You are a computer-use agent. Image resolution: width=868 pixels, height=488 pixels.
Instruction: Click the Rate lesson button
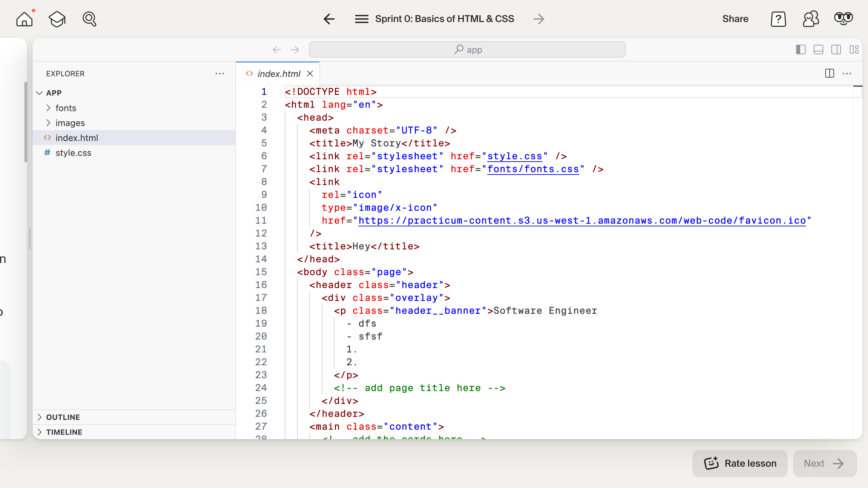(x=740, y=463)
